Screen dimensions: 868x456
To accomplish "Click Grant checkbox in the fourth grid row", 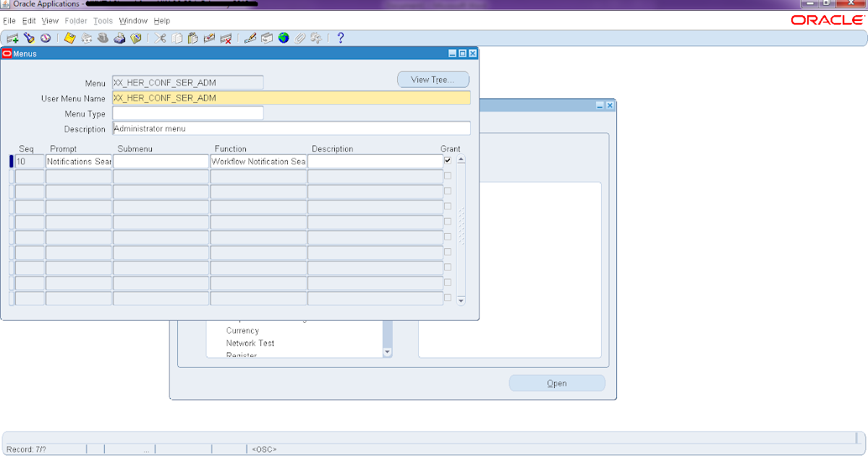I will click(x=448, y=206).
